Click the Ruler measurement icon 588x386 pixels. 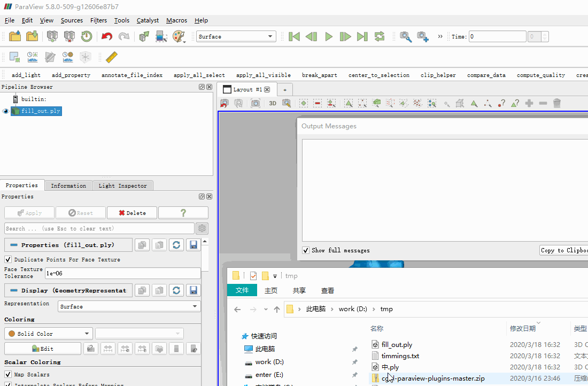pos(111,57)
